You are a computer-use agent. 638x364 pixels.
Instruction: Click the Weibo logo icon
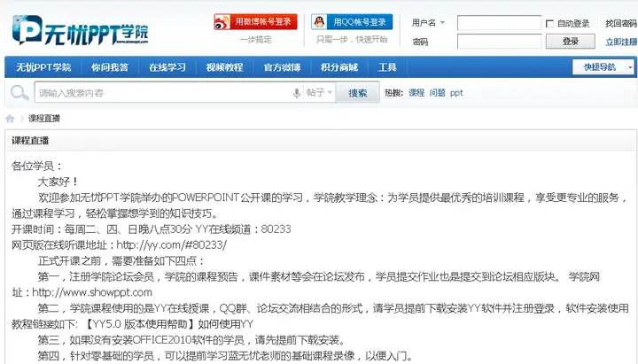(222, 22)
